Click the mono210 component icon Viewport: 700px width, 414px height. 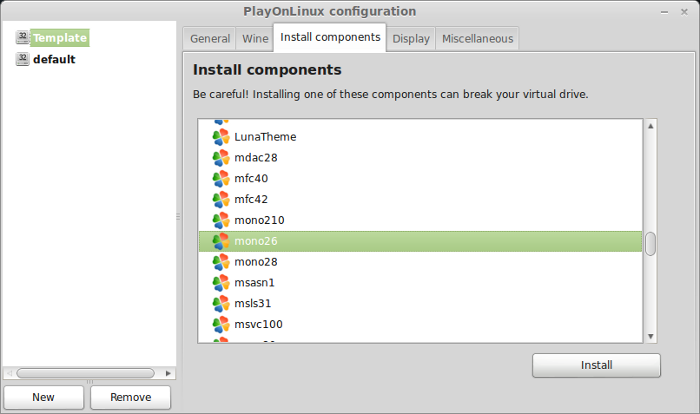(221, 221)
